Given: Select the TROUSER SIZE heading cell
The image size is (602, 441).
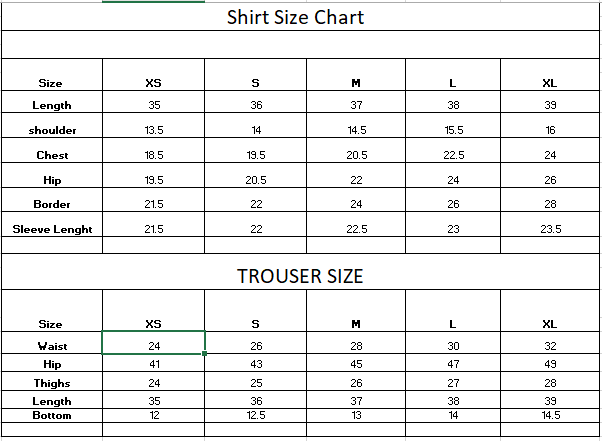Looking at the screenshot, I should click(x=300, y=276).
